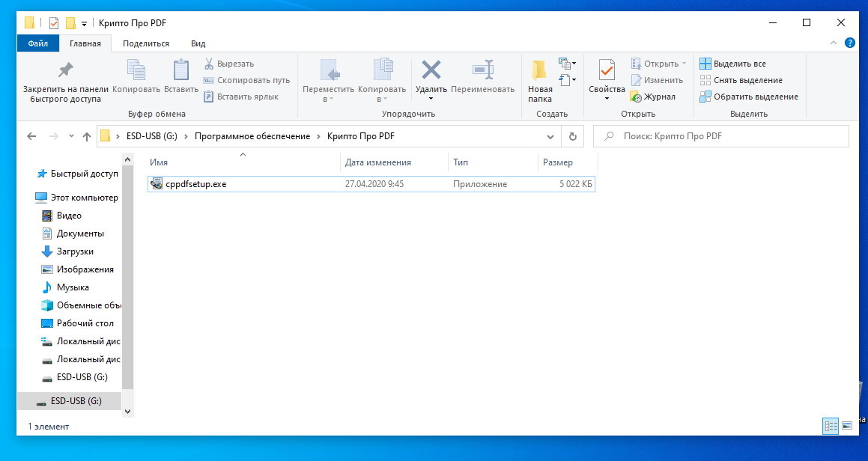Open Музыка in sidebar
The width and height of the screenshot is (868, 461).
coord(65,287)
